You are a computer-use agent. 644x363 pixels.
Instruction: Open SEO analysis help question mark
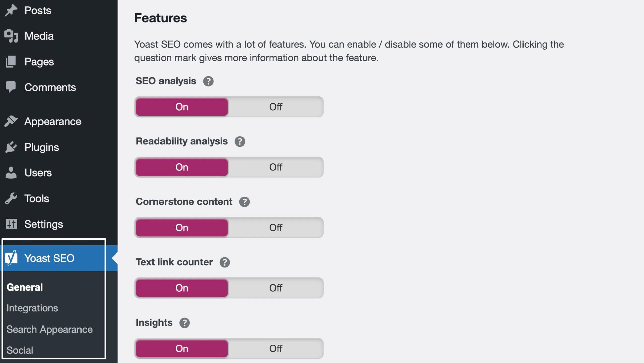tap(208, 81)
